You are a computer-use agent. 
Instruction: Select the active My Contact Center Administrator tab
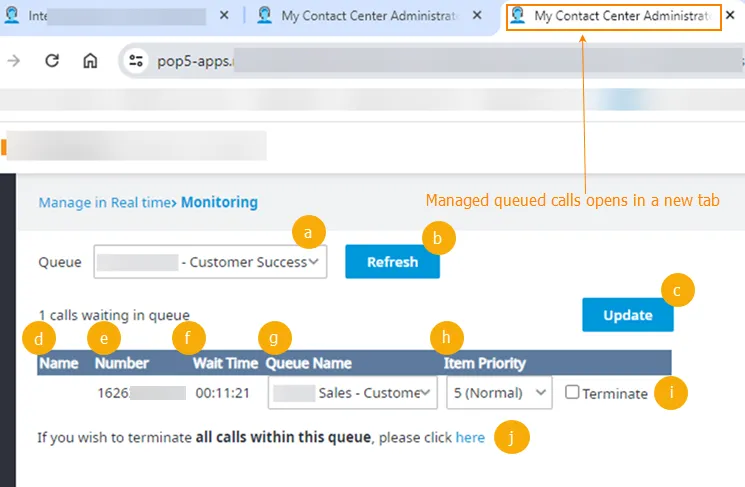[613, 17]
